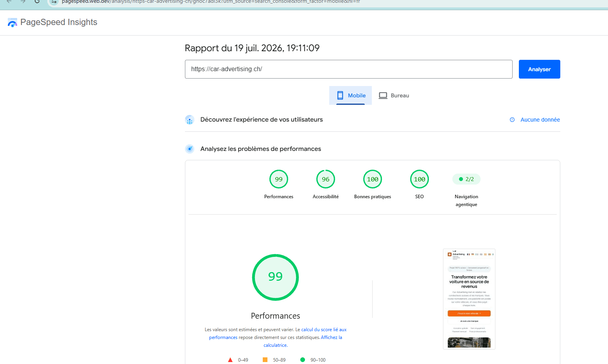Click the browser address bar URL

click(x=211, y=2)
